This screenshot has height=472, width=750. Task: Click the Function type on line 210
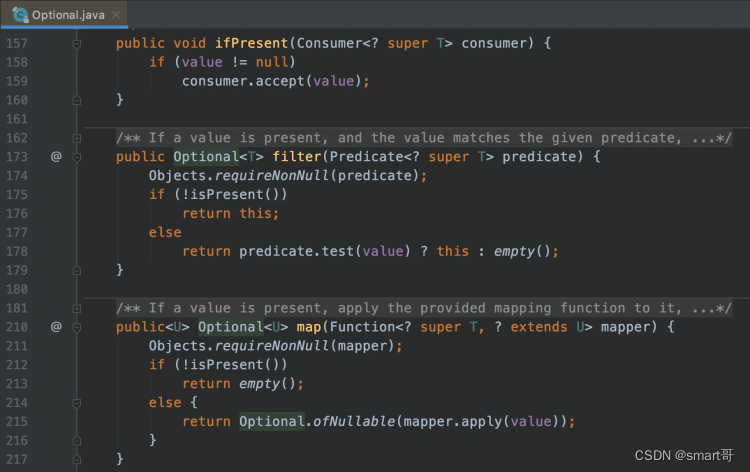(362, 327)
